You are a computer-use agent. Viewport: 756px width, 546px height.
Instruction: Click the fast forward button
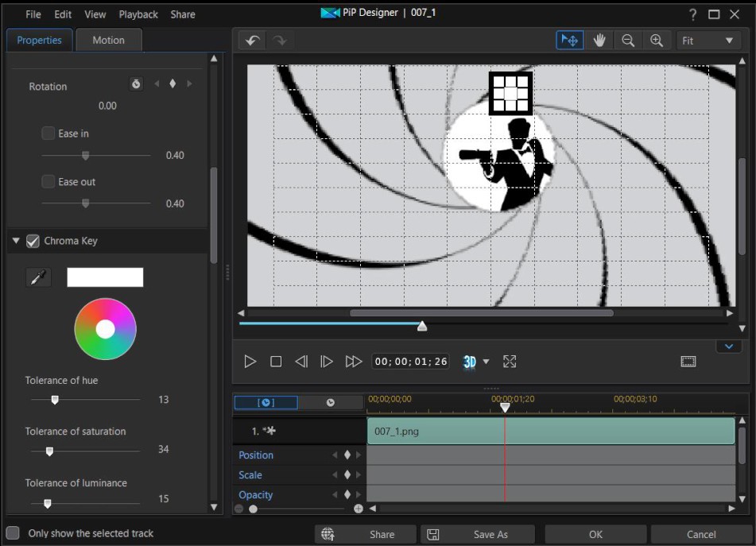tap(354, 362)
